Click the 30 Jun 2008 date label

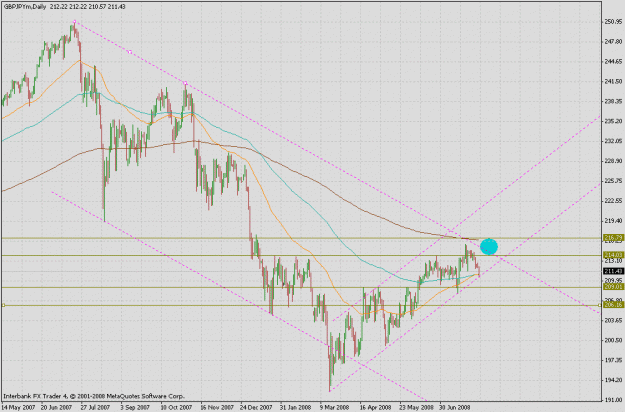(455, 408)
